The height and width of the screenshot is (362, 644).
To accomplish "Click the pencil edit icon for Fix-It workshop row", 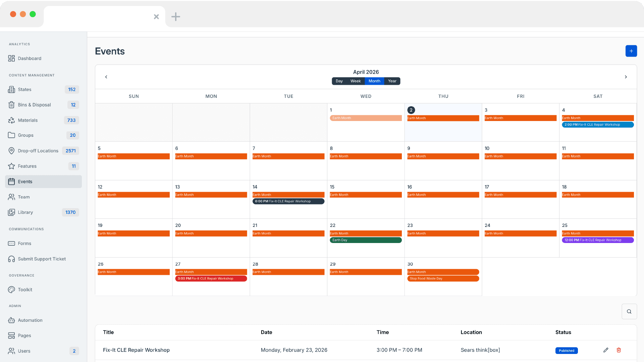I will [x=605, y=350].
